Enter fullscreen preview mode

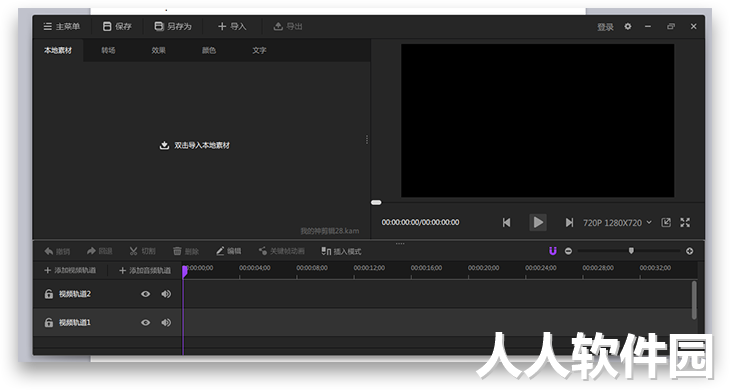pyautogui.click(x=685, y=222)
